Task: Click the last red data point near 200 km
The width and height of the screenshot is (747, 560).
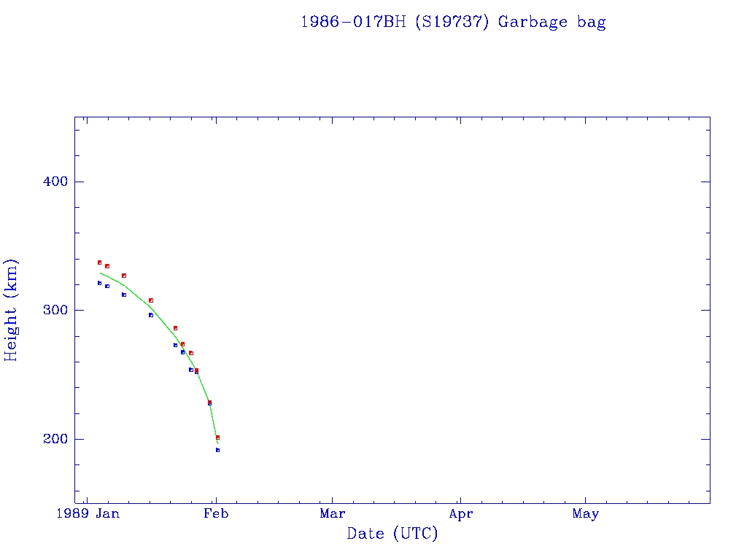Action: pos(217,437)
